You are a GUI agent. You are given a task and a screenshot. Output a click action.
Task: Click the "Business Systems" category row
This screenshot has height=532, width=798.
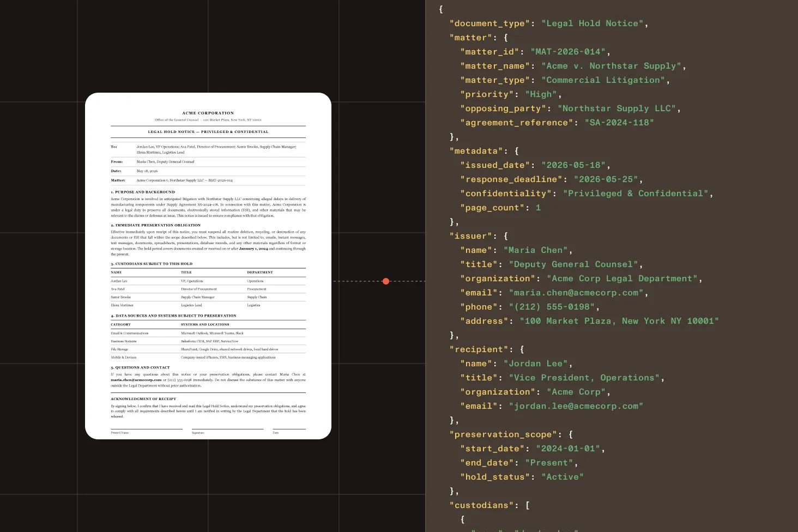click(208, 341)
